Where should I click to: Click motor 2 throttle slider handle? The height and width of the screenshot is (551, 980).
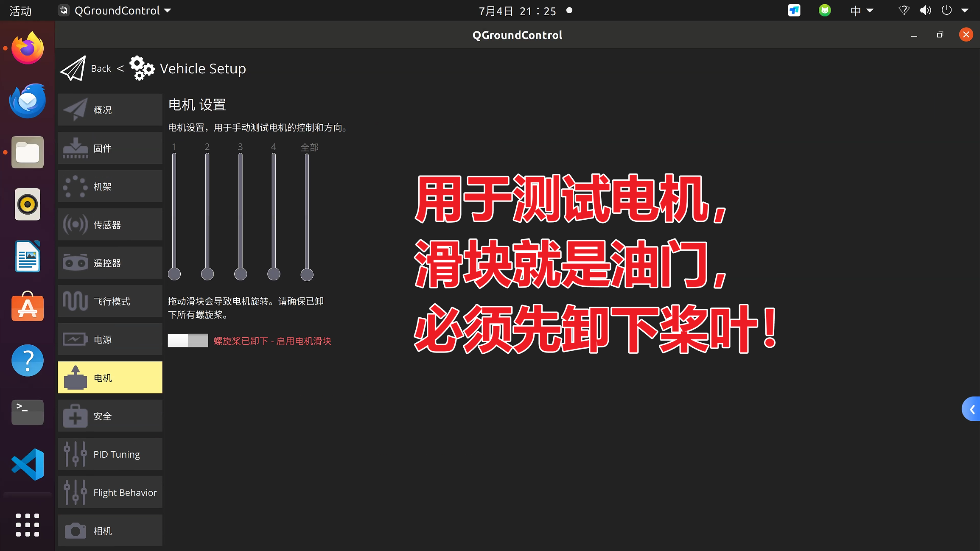207,274
